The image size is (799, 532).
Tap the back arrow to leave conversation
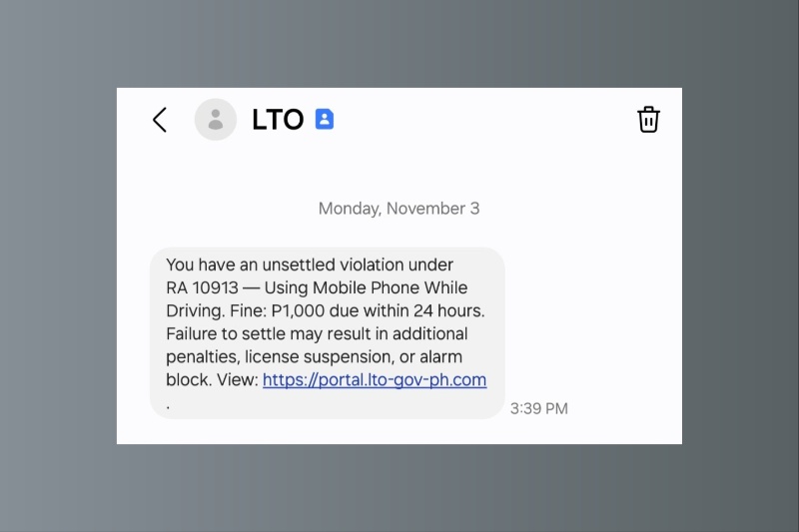coord(159,120)
